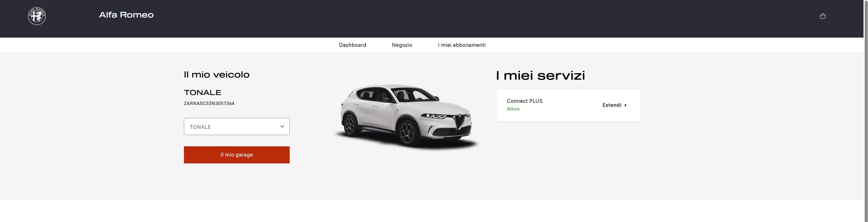Click the Alfa Romeo circular logo emblem
868x222 pixels.
pyautogui.click(x=37, y=16)
